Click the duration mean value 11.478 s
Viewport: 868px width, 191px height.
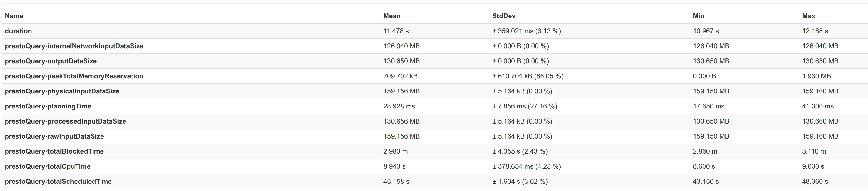pyautogui.click(x=395, y=31)
